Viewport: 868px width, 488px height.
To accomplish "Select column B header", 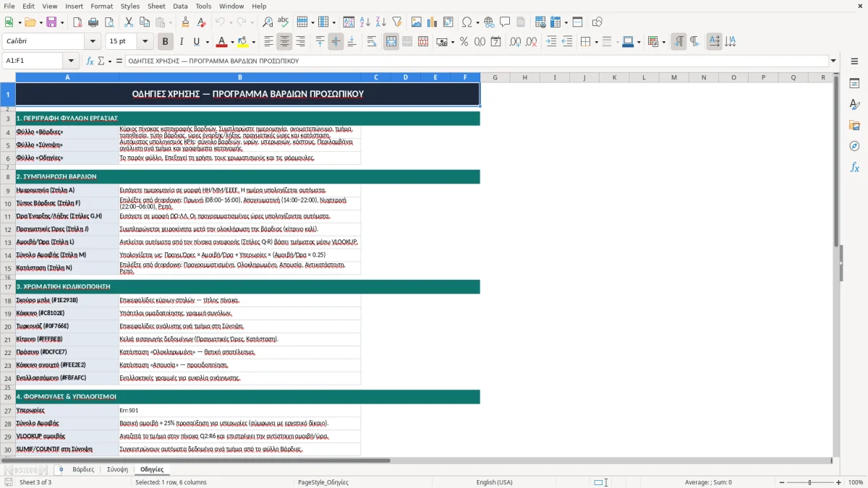I will [240, 77].
